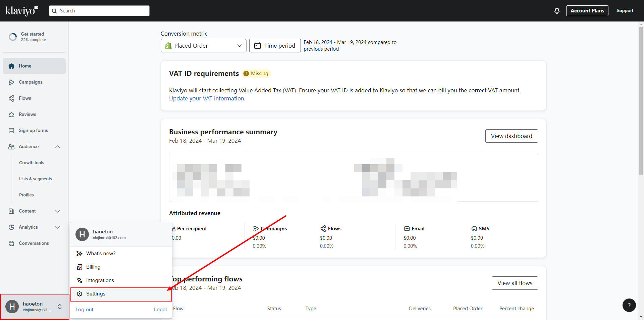This screenshot has width=644, height=320.
Task: Click the Missing status badge
Action: [x=256, y=74]
